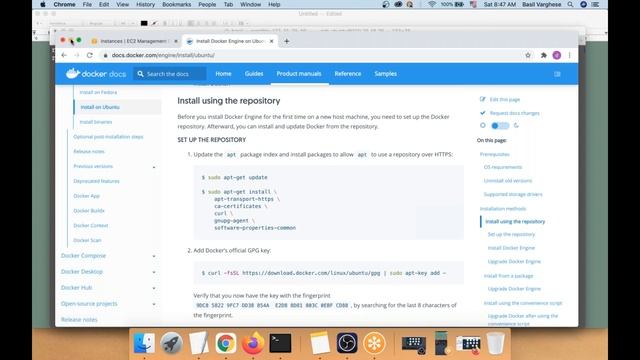Open the purple Chrome profile avatar
640x360 pixels.
(557, 55)
